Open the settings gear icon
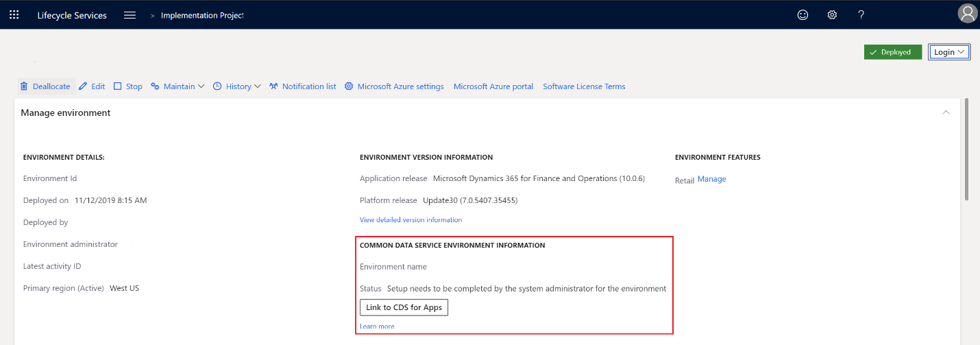This screenshot has height=345, width=980. tap(832, 14)
